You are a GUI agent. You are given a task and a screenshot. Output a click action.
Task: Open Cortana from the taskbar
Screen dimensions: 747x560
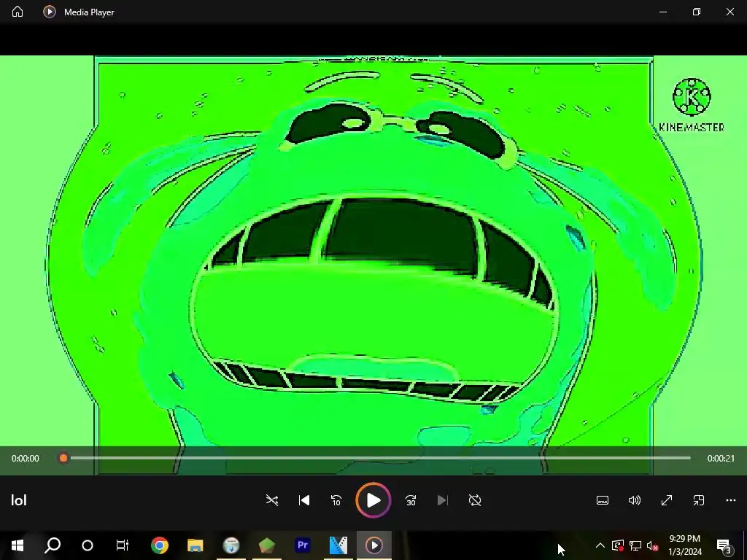88,545
